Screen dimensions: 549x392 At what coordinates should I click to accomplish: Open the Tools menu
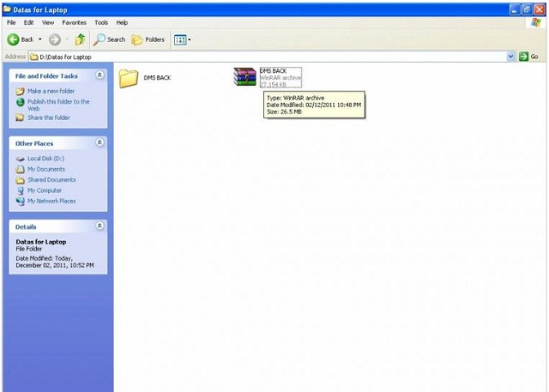(100, 22)
